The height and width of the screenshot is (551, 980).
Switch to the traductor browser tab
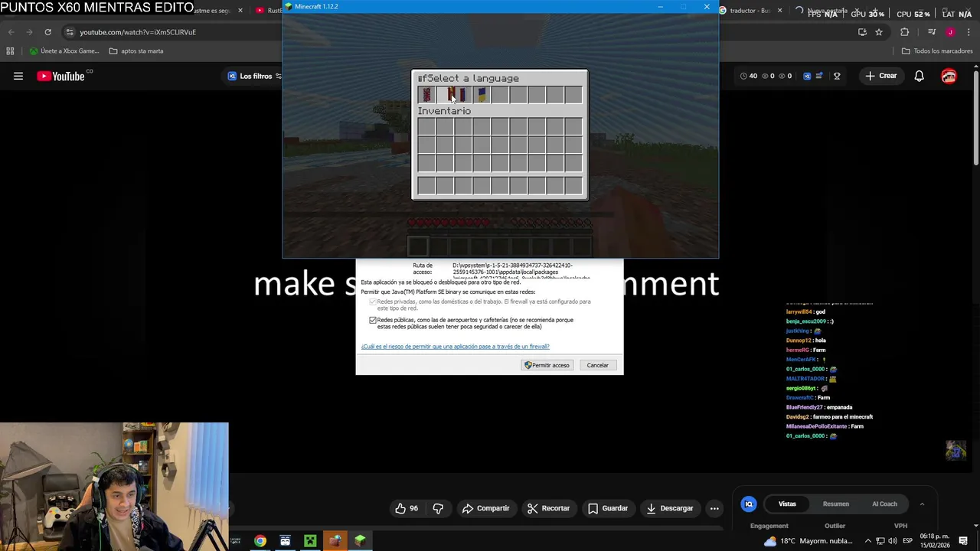[x=749, y=11]
